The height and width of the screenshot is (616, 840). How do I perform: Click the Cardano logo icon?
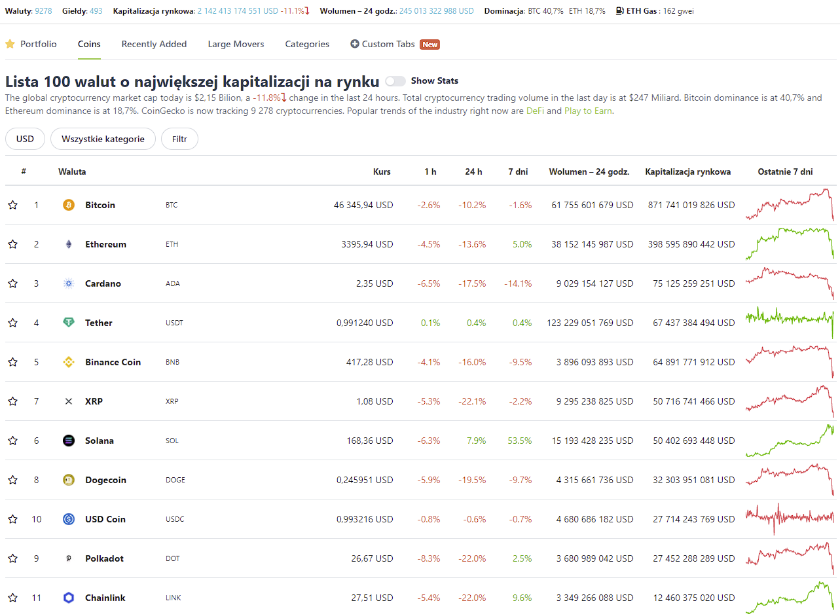pyautogui.click(x=69, y=283)
